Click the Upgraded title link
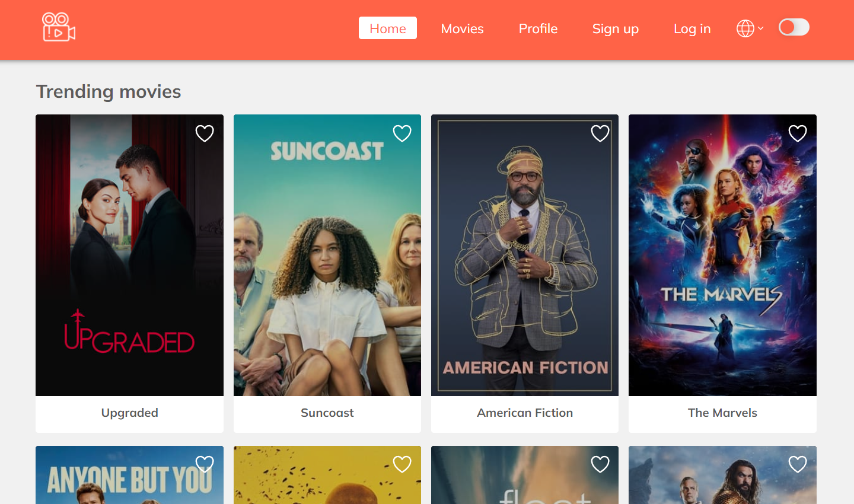Viewport: 854px width, 504px height. point(129,413)
